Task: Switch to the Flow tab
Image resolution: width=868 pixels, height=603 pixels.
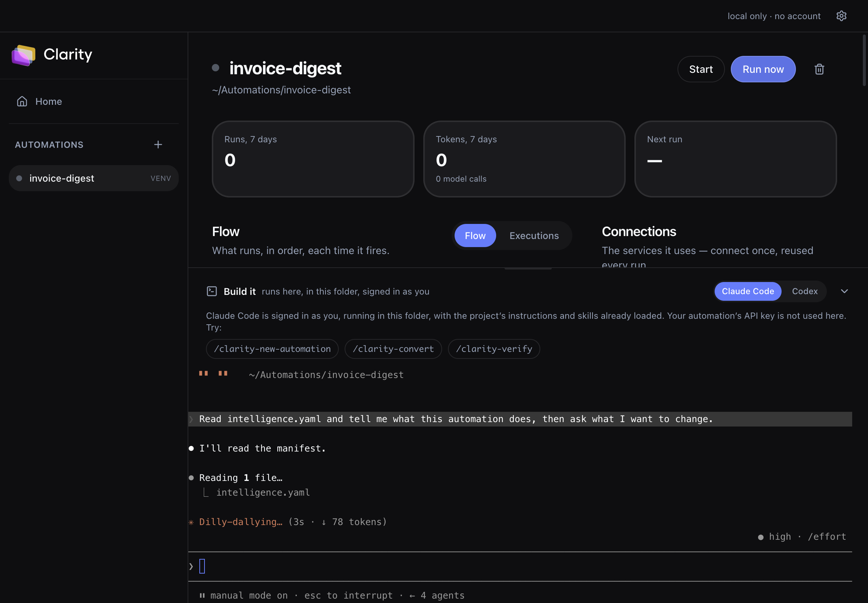Action: click(475, 236)
